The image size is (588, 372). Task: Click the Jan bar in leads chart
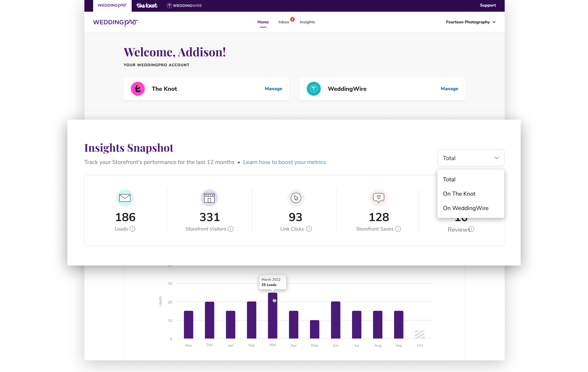(x=230, y=325)
